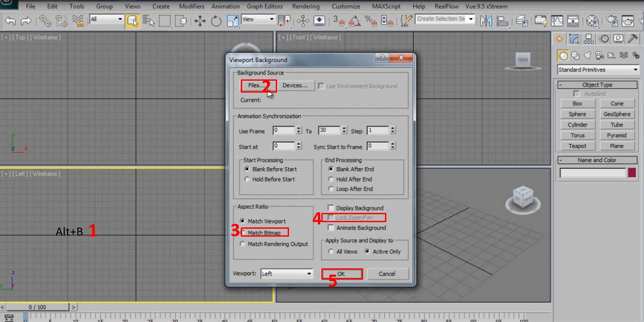Screen dimensions: 644x322
Task: Open the Modify command panel tab
Action: coord(574,39)
